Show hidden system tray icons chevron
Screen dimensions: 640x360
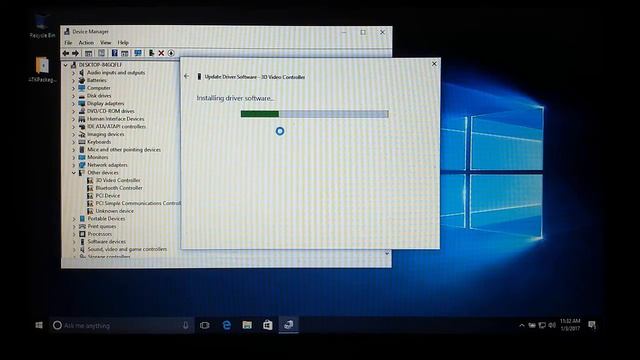tap(522, 325)
